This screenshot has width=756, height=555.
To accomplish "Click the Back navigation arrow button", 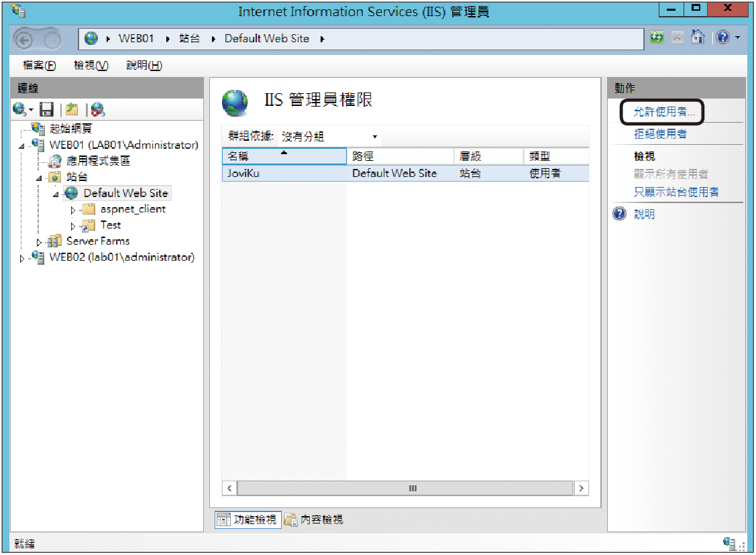I will [x=24, y=40].
